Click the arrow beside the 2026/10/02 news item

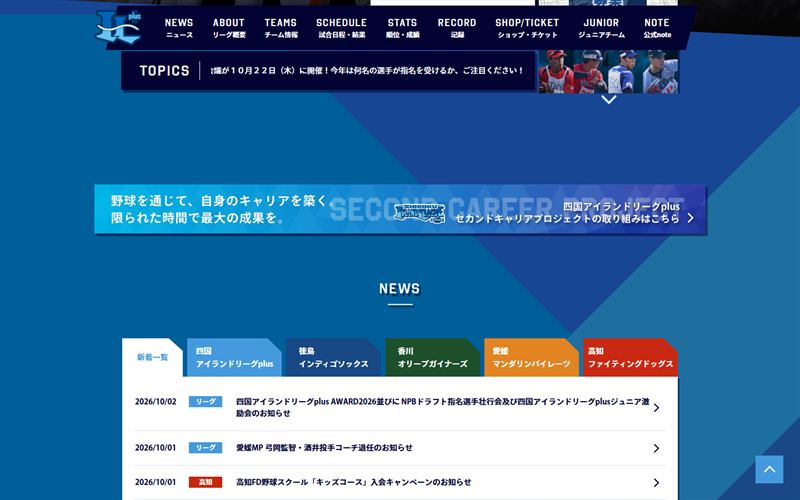pyautogui.click(x=656, y=408)
